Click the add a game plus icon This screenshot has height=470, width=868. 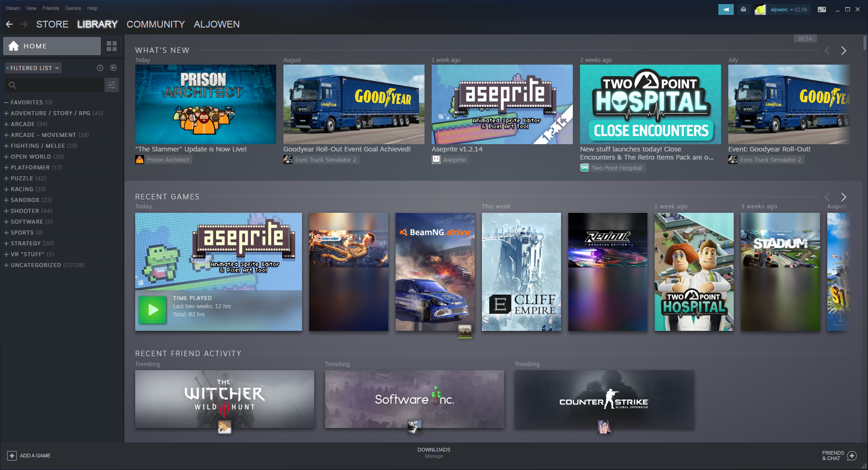tap(12, 456)
